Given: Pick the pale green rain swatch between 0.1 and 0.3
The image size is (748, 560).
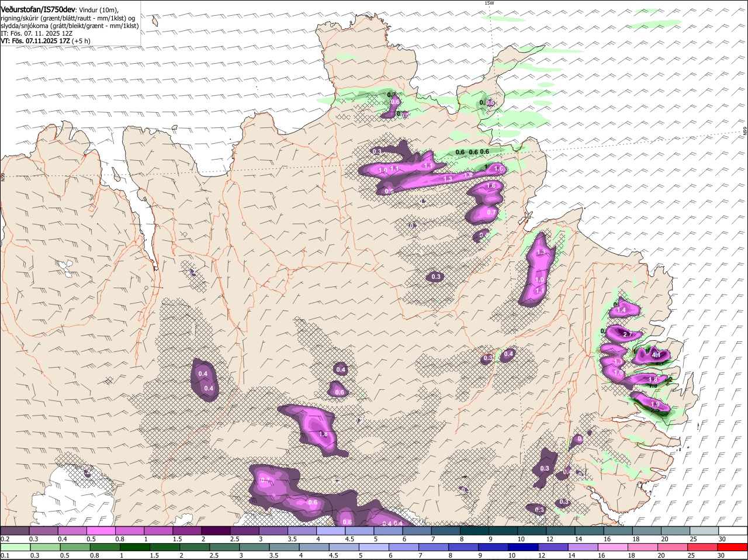Looking at the screenshot, I should 15,548.
